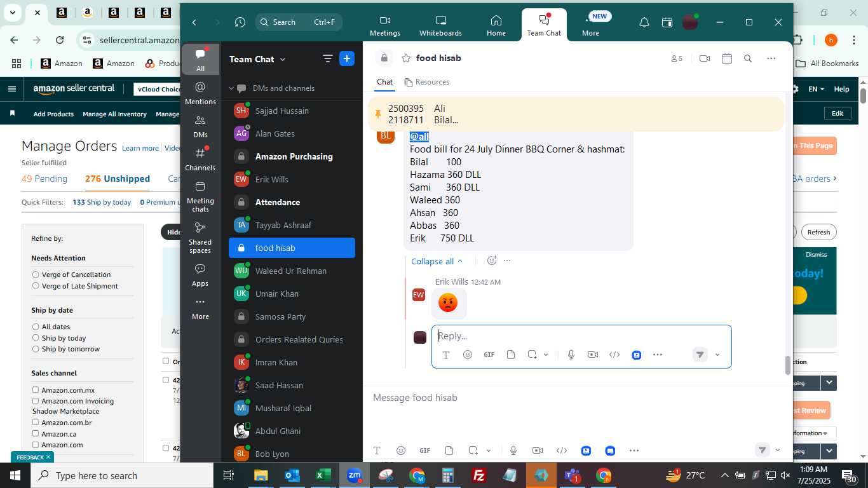Image resolution: width=868 pixels, height=488 pixels.
Task: Start a video meeting with food hisab
Action: coord(704,58)
